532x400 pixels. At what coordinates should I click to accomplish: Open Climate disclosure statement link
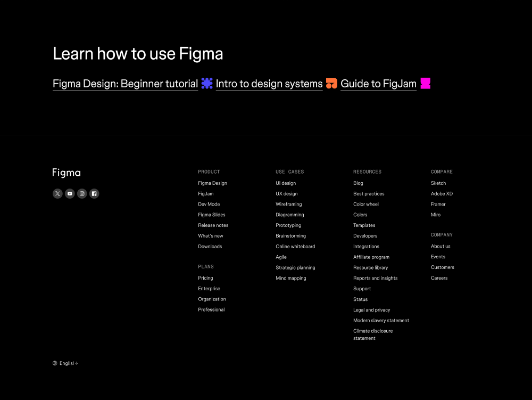373,334
